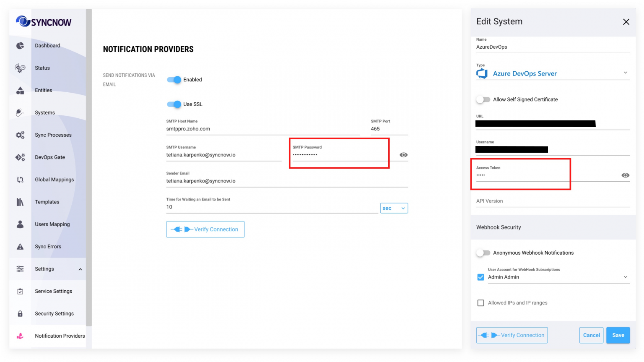Open Users Mapping person icon

[x=20, y=224]
